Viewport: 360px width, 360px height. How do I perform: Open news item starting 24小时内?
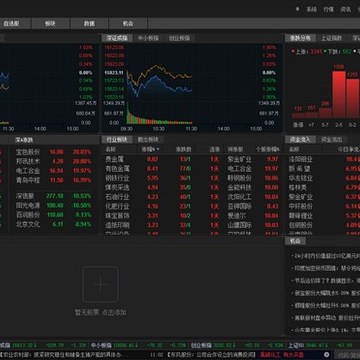pyautogui.click(x=326, y=256)
